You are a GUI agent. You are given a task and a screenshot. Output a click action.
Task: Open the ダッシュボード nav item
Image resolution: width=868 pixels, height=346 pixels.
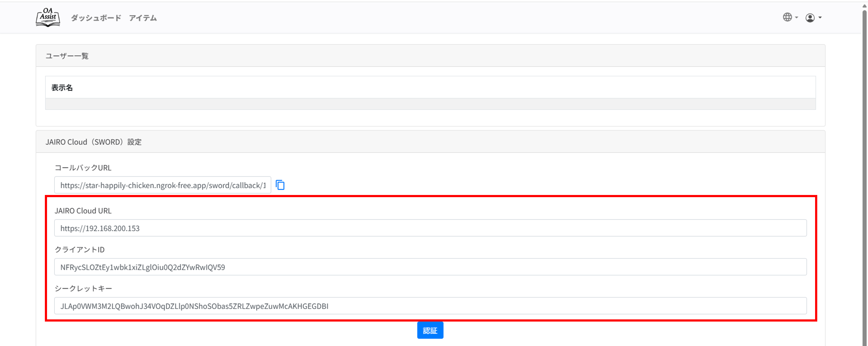[96, 18]
